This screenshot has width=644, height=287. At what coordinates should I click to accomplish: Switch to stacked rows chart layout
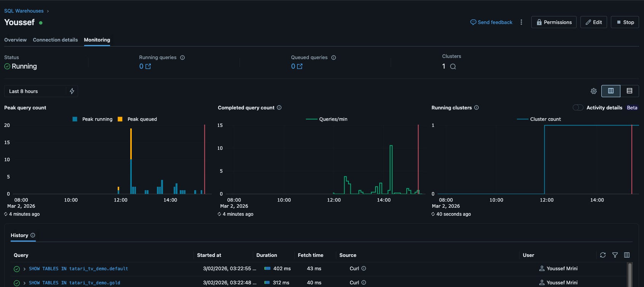coord(630,91)
